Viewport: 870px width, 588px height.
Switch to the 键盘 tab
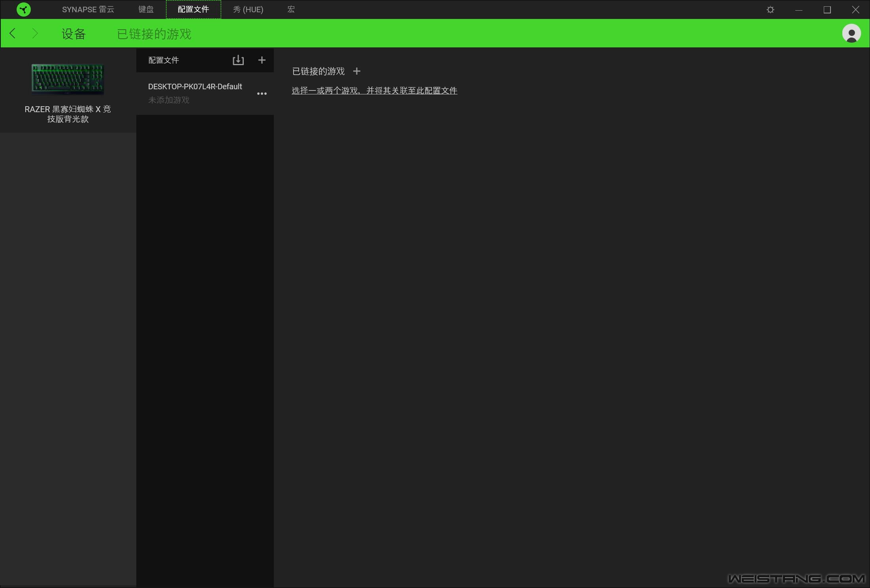coord(146,9)
